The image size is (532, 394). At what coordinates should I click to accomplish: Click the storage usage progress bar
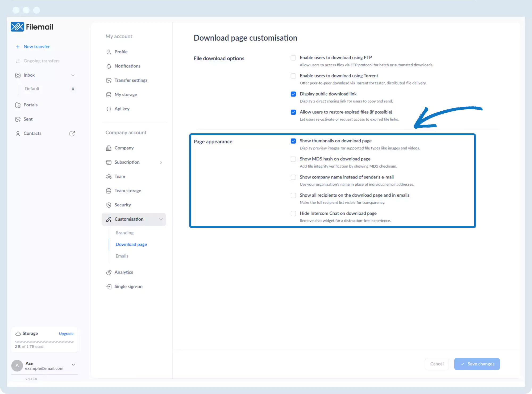coord(44,342)
